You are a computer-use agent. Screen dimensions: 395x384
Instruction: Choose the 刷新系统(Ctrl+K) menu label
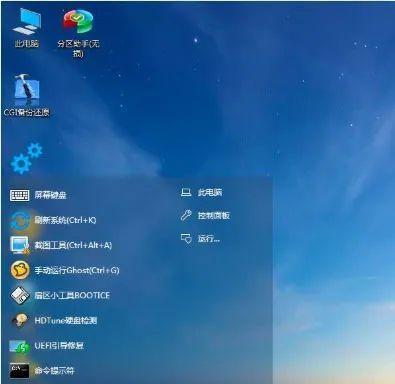click(65, 220)
